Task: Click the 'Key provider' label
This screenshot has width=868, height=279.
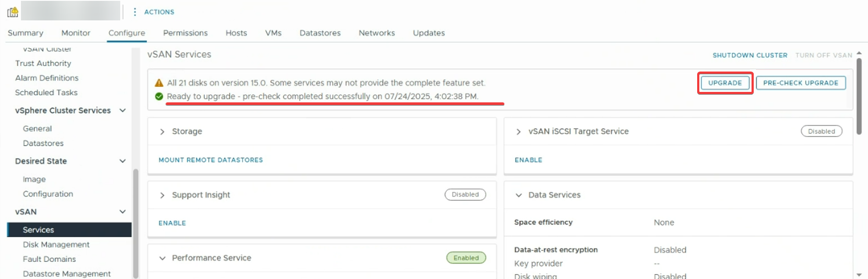Action: point(538,264)
